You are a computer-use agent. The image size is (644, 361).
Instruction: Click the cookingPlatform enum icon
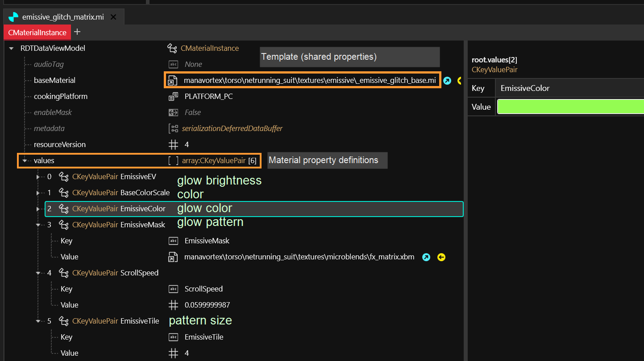point(173,97)
